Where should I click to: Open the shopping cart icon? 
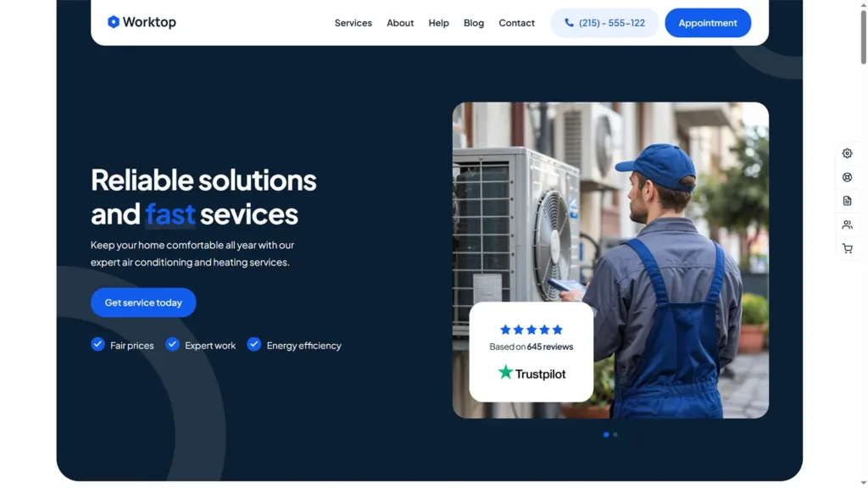(x=847, y=248)
